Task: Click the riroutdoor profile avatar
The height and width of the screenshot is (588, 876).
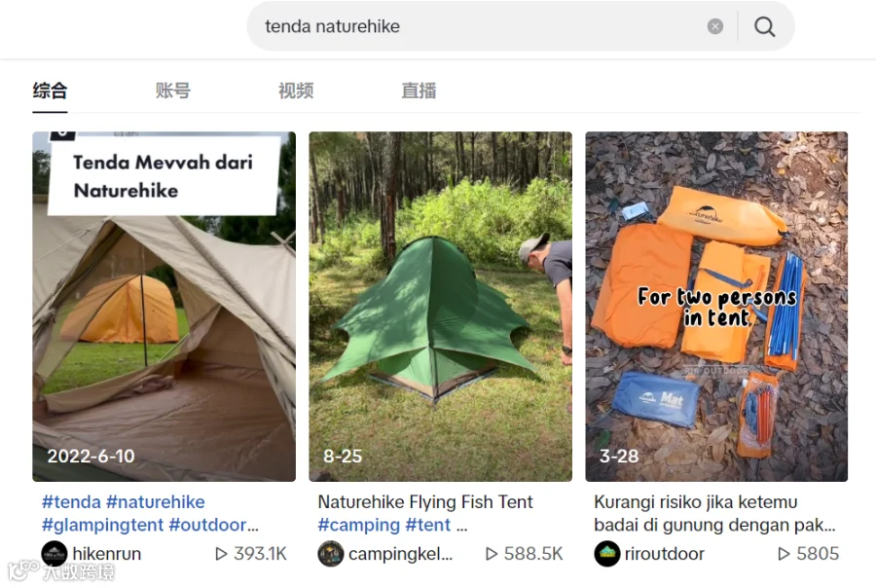Action: 606,554
